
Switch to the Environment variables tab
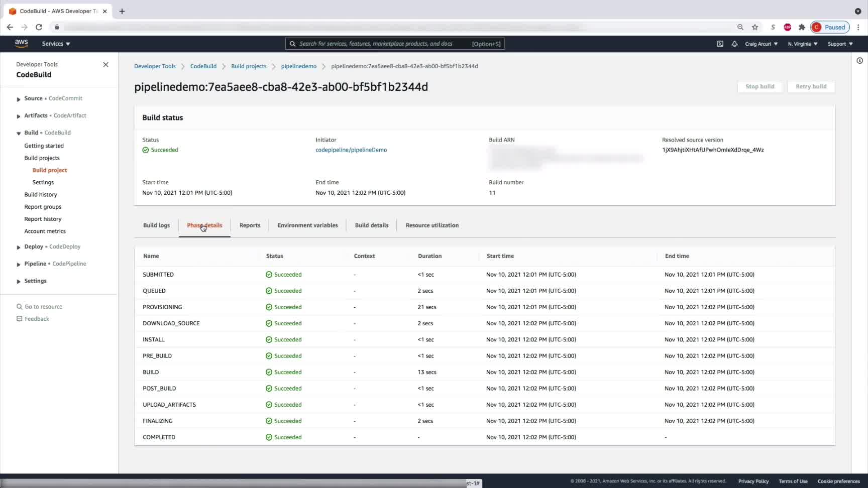click(307, 225)
